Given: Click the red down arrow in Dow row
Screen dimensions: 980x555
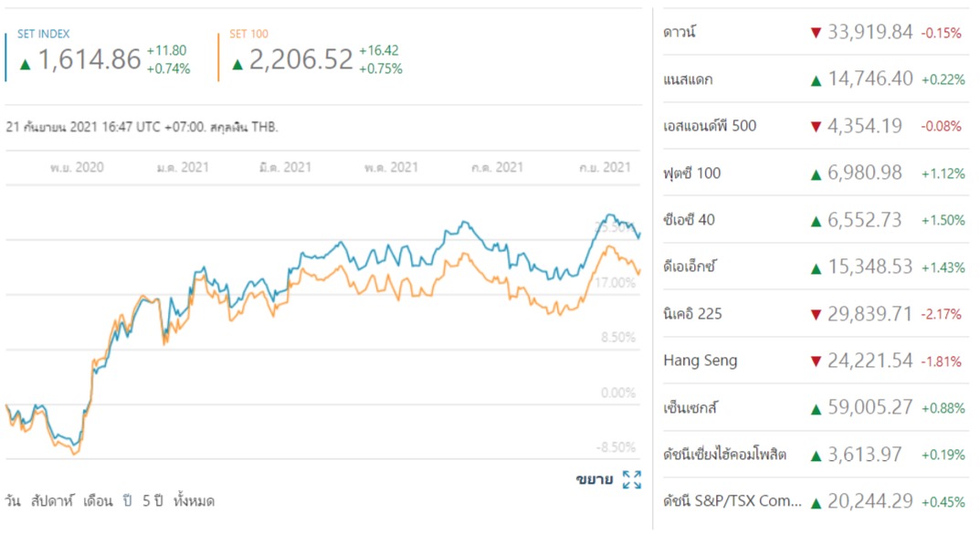Looking at the screenshot, I should (x=815, y=33).
